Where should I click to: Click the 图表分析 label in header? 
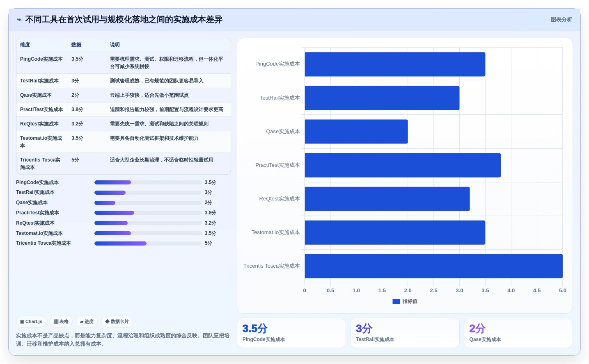tap(561, 20)
